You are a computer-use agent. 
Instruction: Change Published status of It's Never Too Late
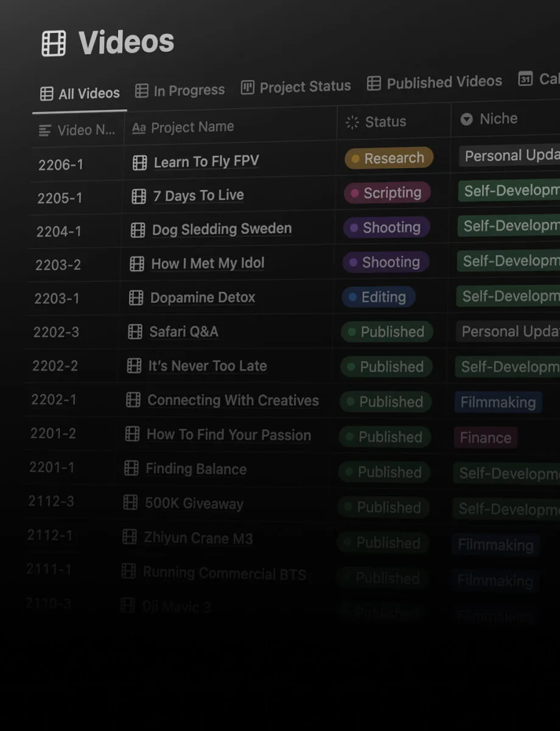coord(386,367)
